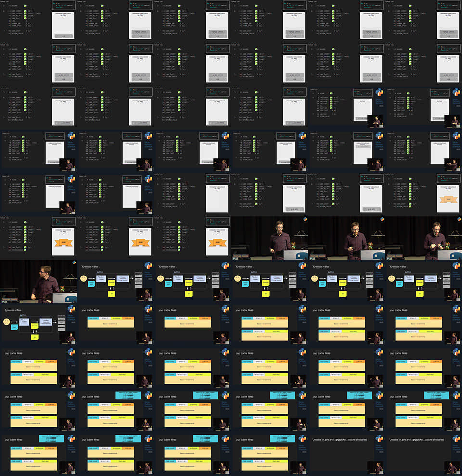Tick the RESUME checkmark in the first frame
The height and width of the screenshot is (476, 462).
pyautogui.click(x=26, y=5)
